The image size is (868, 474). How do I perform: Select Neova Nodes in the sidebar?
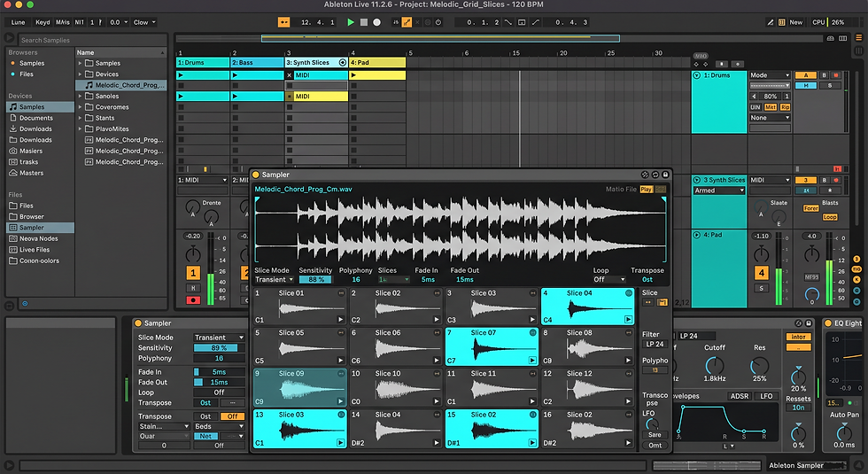point(38,238)
